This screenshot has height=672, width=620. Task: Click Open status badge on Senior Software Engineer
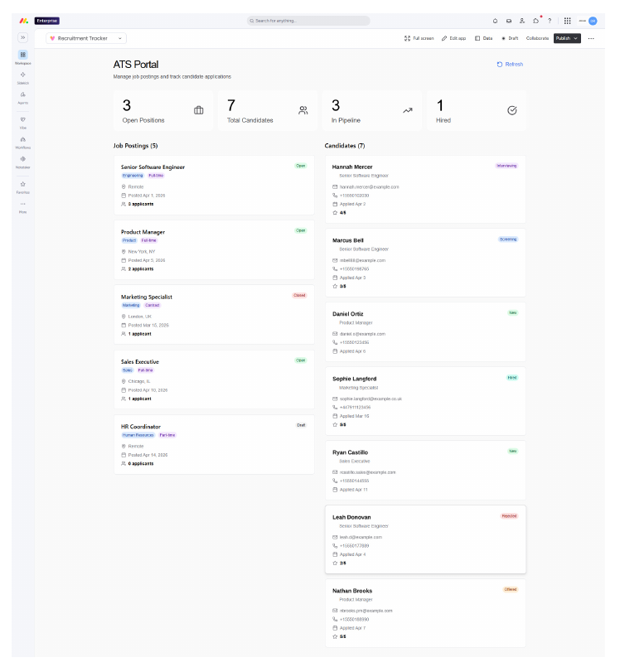click(301, 166)
